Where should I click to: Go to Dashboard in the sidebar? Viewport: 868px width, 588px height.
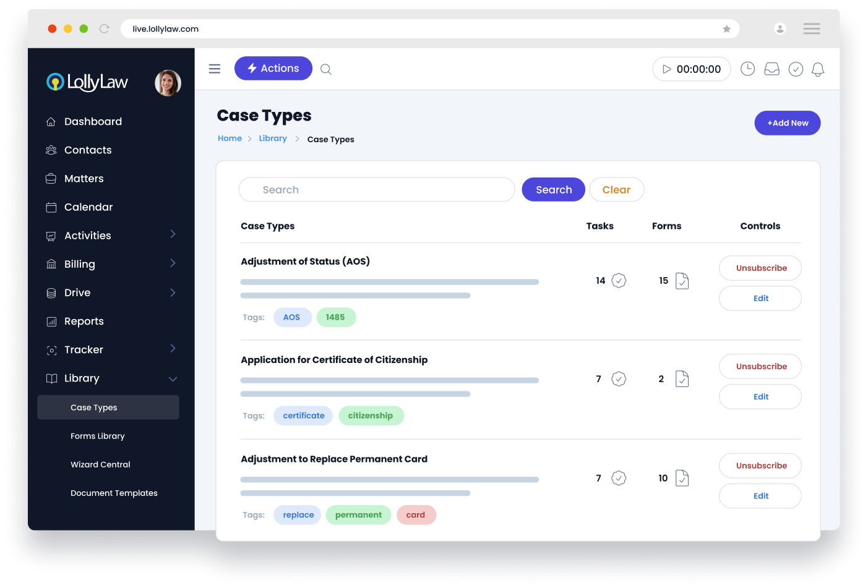tap(93, 122)
